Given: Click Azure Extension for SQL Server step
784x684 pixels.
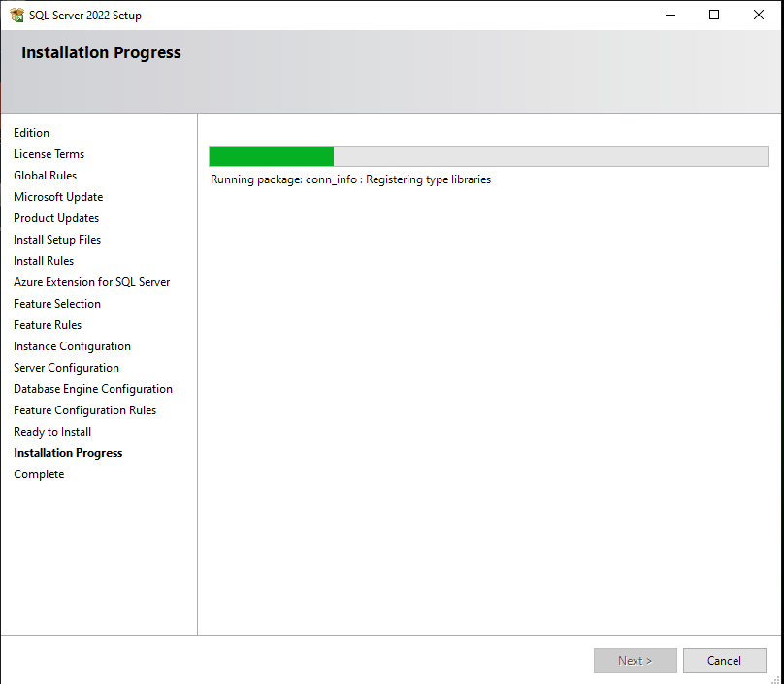Looking at the screenshot, I should tap(91, 282).
